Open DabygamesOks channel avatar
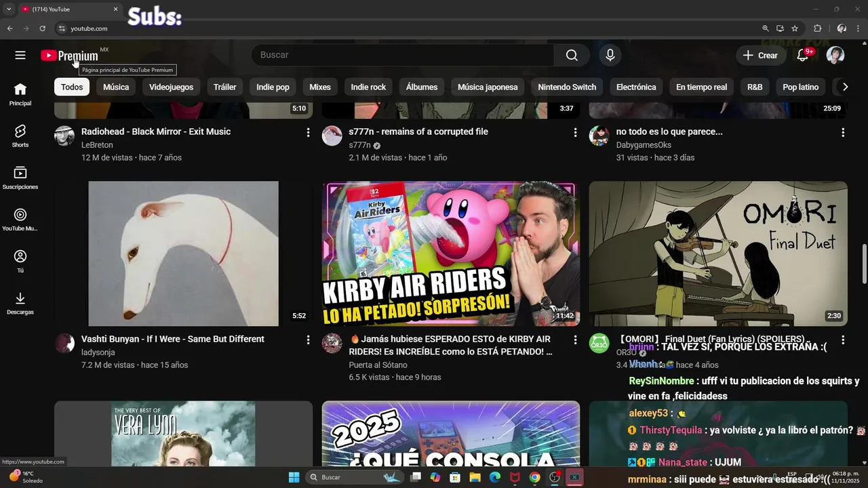This screenshot has width=868, height=488. point(599,136)
